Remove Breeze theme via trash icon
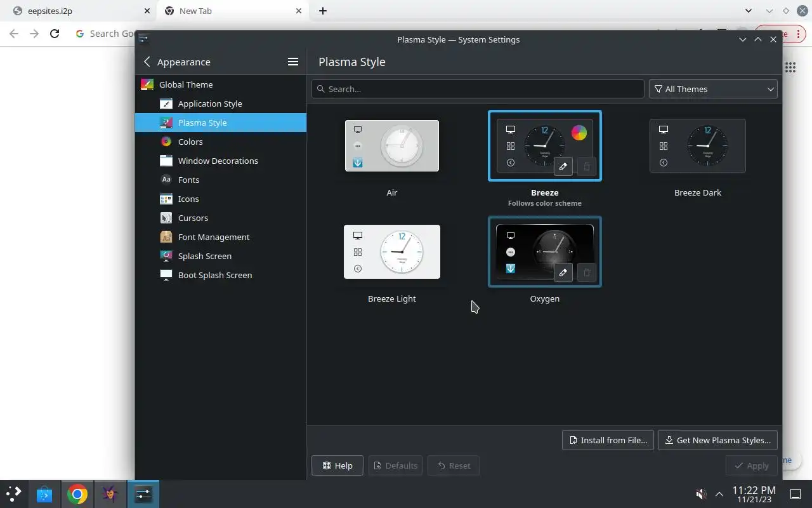Image resolution: width=812 pixels, height=508 pixels. (x=587, y=166)
